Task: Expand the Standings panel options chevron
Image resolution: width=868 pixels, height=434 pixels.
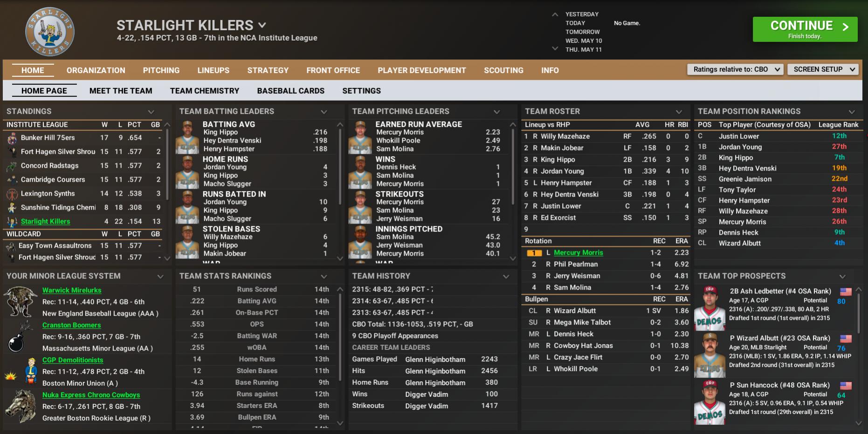Action: pyautogui.click(x=151, y=112)
